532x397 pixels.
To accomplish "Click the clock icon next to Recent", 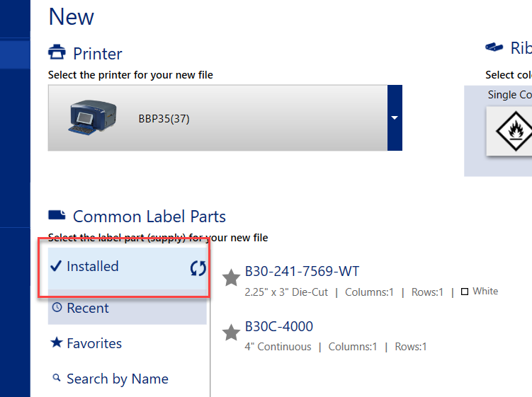I will [57, 308].
